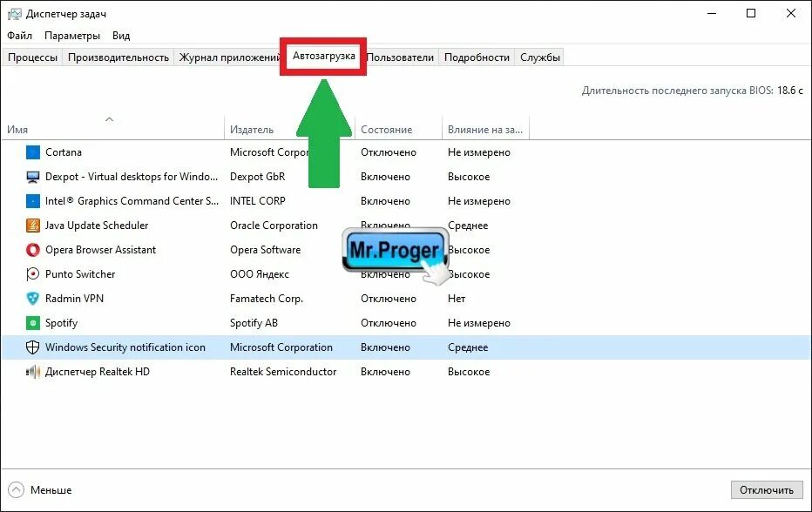Select the Punto Switcher entry
812x512 pixels.
click(80, 274)
